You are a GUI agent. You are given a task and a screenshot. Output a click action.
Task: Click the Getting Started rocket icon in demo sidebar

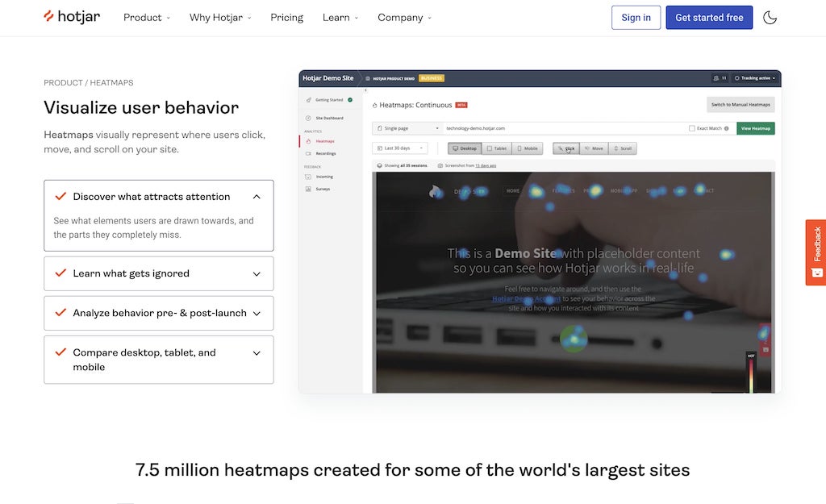(x=309, y=99)
